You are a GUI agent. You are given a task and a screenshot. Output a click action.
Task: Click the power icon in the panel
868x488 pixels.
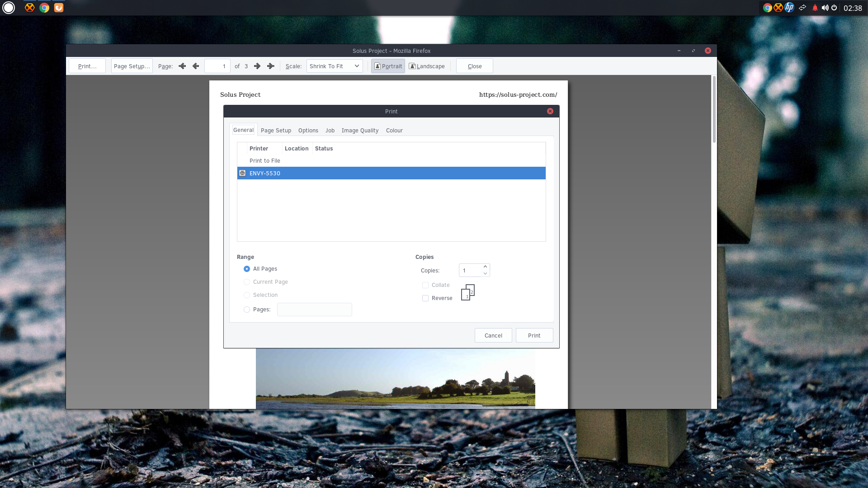(x=834, y=8)
